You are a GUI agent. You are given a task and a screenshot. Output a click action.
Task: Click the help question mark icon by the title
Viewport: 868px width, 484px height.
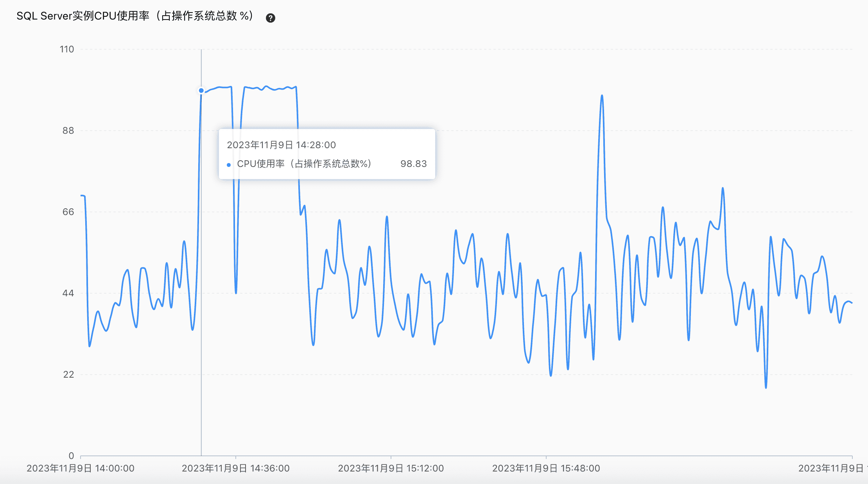270,18
